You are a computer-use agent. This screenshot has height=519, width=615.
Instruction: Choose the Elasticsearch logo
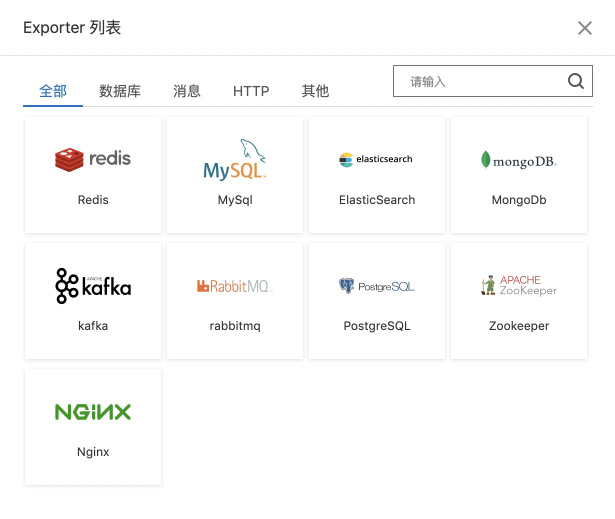376,159
